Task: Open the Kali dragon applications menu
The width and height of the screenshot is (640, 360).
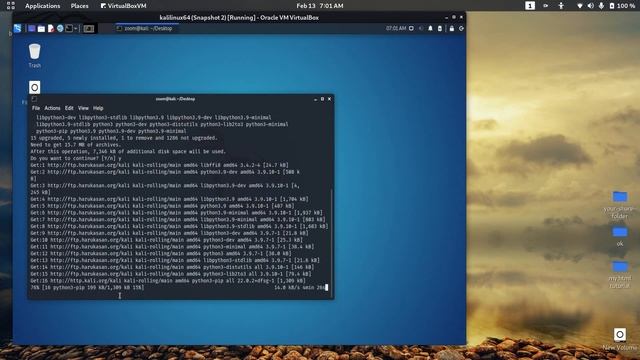Action: [18, 28]
